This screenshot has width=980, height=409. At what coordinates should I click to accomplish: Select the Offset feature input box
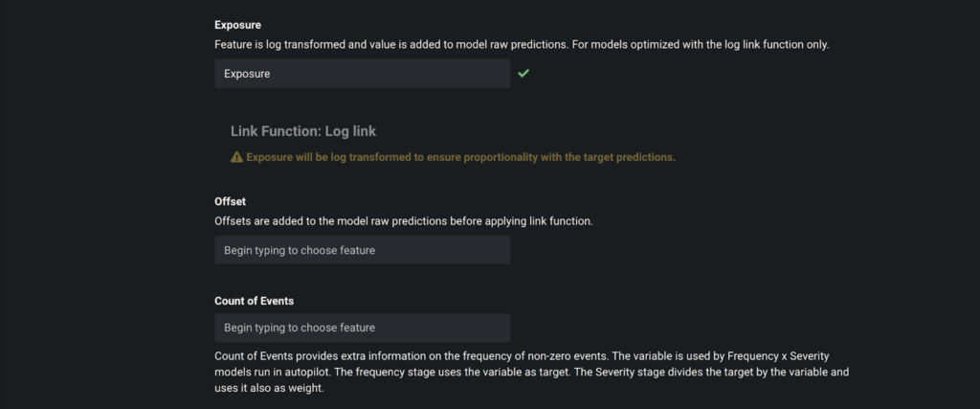[363, 250]
